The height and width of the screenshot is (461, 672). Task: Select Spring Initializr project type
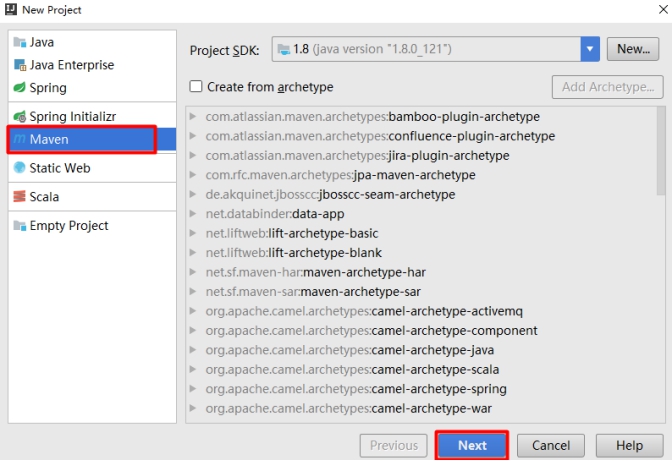click(92, 116)
